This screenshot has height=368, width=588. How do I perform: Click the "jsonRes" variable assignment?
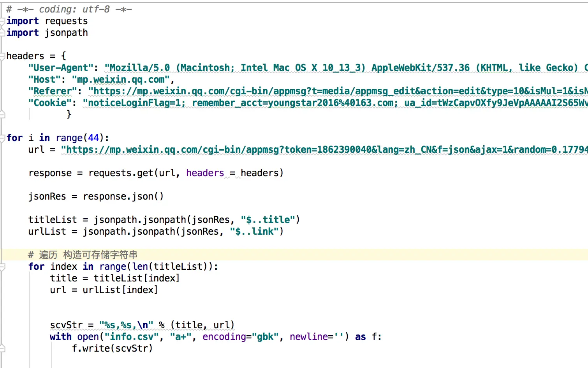coord(47,196)
